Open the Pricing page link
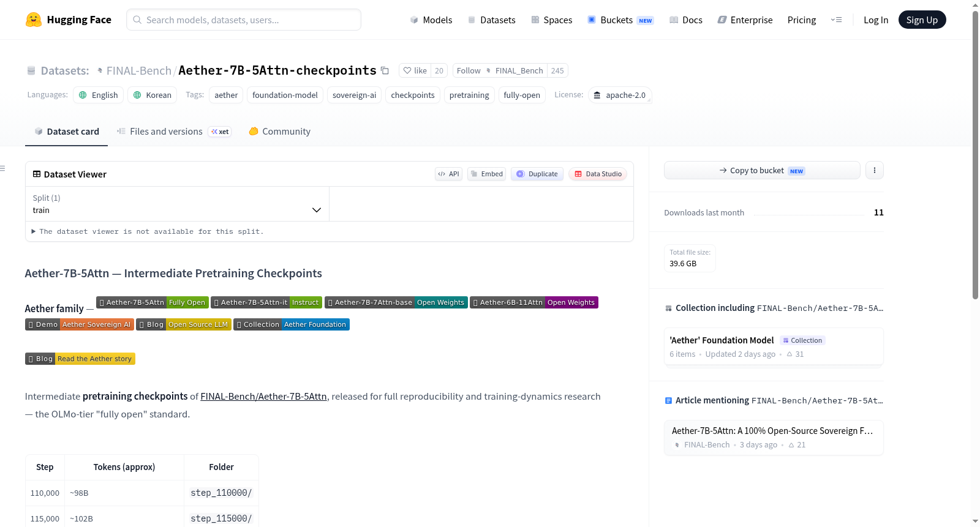The height and width of the screenshot is (527, 980). pos(802,20)
